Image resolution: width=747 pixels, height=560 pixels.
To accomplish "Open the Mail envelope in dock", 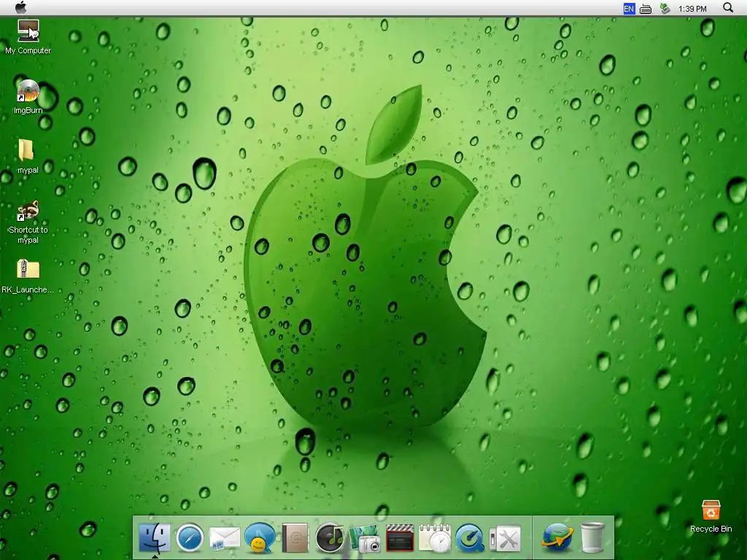I will click(225, 538).
